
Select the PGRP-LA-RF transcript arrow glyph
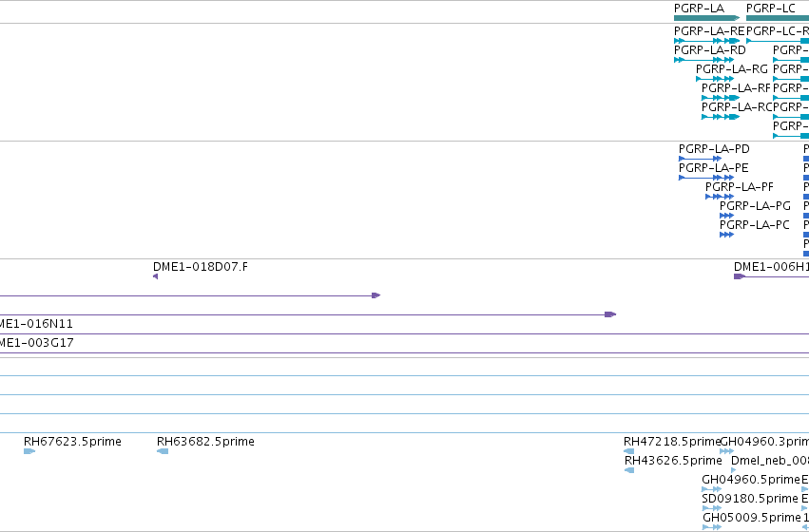[x=721, y=98]
